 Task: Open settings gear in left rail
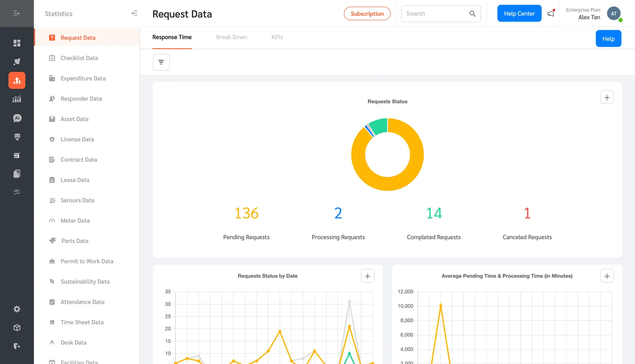pyautogui.click(x=17, y=309)
